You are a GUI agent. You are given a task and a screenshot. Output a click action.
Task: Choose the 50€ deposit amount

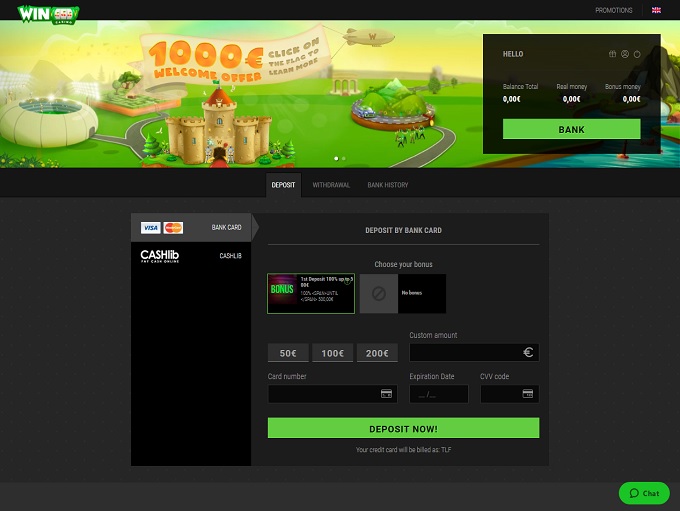click(x=287, y=353)
